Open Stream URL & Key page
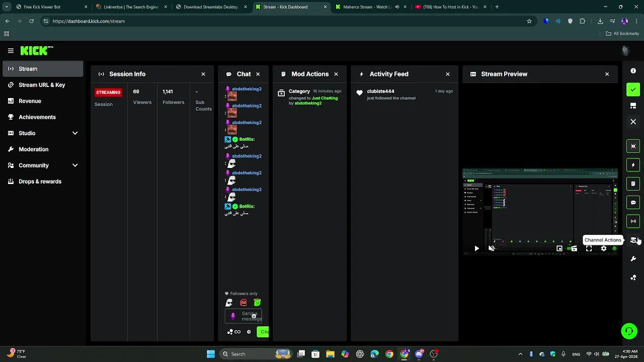 [43, 85]
